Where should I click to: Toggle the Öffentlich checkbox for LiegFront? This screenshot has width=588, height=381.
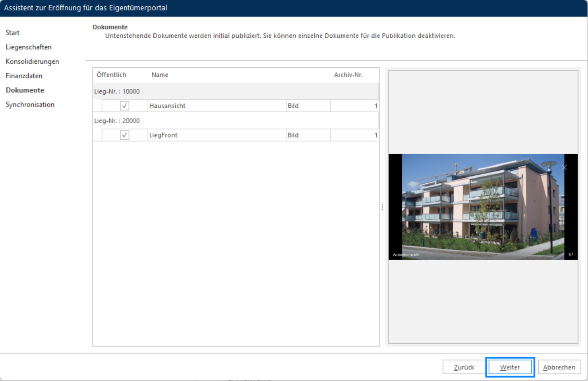pos(125,135)
